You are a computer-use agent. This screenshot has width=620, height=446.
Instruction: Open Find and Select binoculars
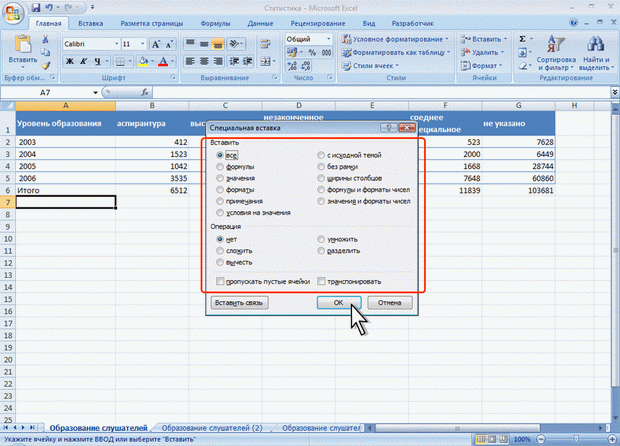point(596,53)
